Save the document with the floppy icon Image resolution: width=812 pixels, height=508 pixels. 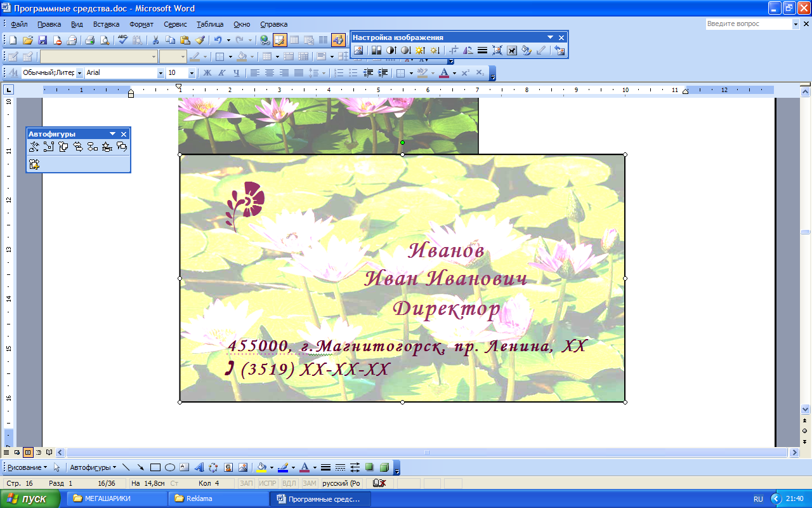click(x=43, y=40)
